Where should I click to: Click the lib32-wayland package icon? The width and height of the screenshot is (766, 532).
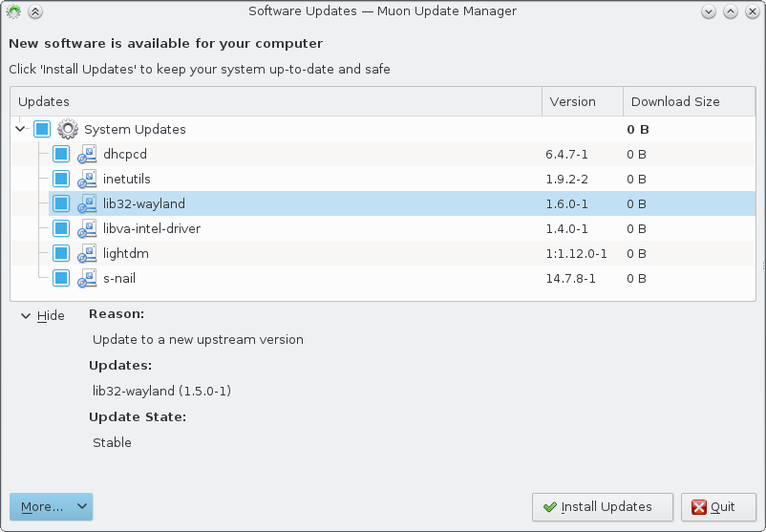(87, 203)
